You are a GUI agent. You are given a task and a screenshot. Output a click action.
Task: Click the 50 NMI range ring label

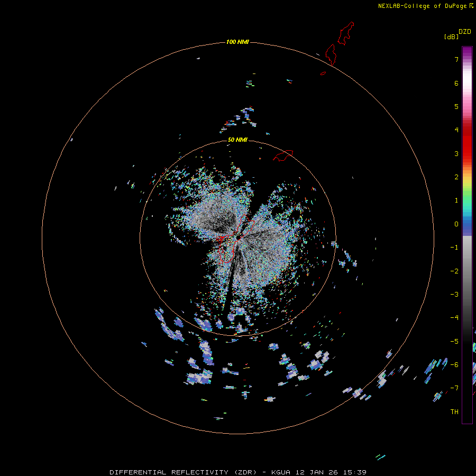237,140
